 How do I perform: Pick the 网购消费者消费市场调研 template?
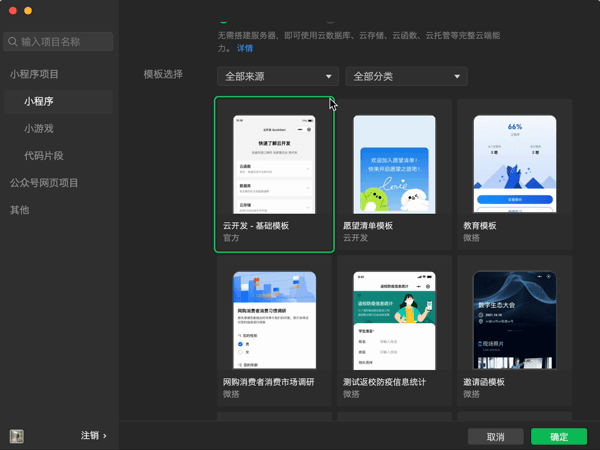click(x=274, y=331)
